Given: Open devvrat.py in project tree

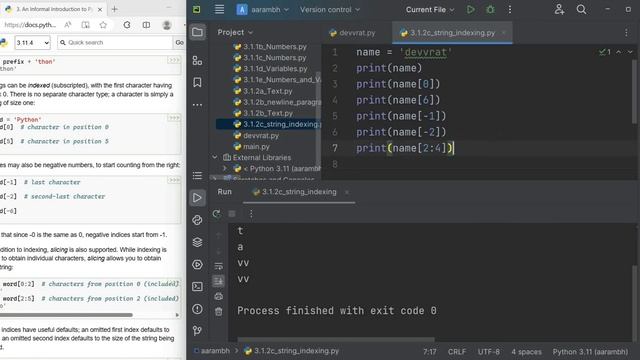Looking at the screenshot, I should [256, 136].
